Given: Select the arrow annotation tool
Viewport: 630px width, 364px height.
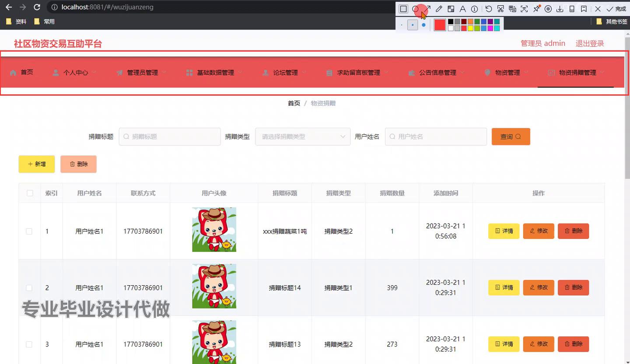Looking at the screenshot, I should tap(427, 9).
